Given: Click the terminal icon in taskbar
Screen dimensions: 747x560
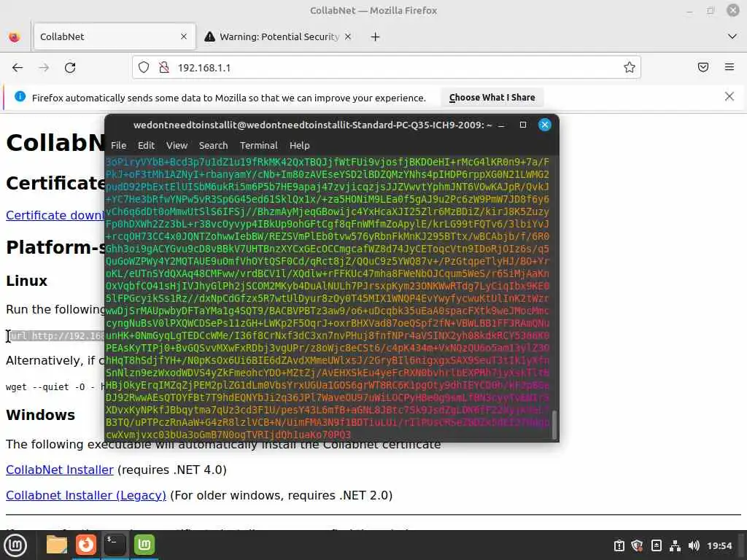Looking at the screenshot, I should 115,545.
